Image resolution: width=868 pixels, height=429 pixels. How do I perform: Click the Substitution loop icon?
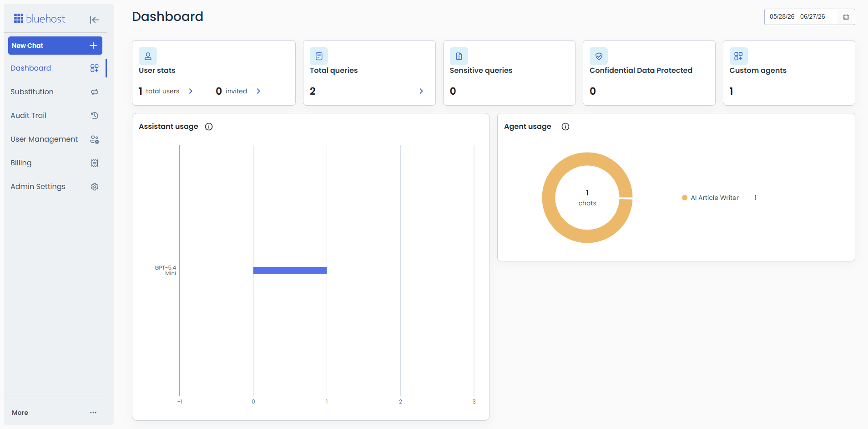pyautogui.click(x=95, y=92)
